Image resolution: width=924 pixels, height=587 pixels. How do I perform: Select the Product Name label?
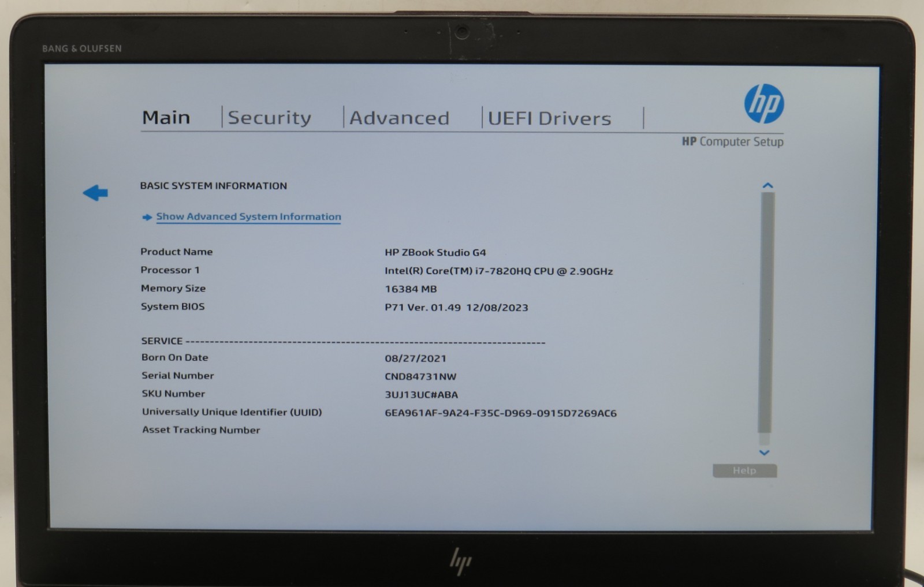(x=177, y=252)
